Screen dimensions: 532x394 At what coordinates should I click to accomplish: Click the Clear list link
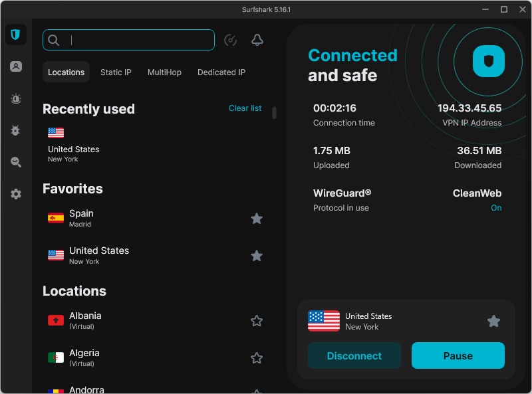[x=245, y=108]
